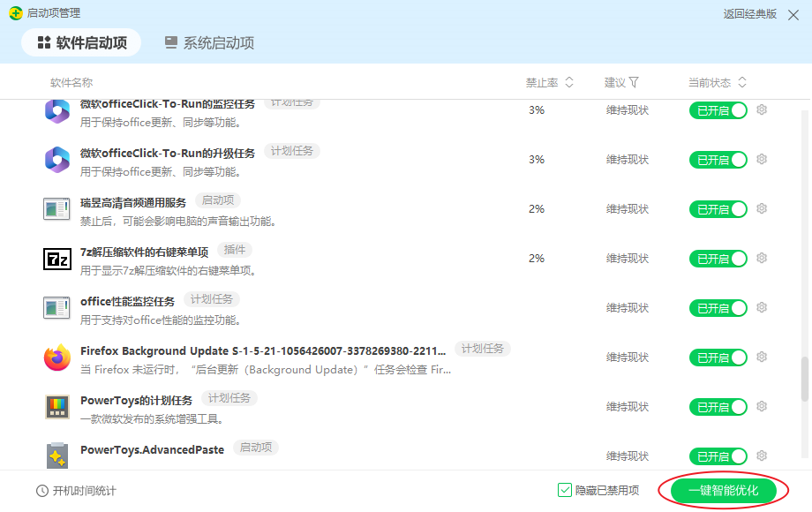Click the vertical scrollbar thumb

(x=804, y=378)
